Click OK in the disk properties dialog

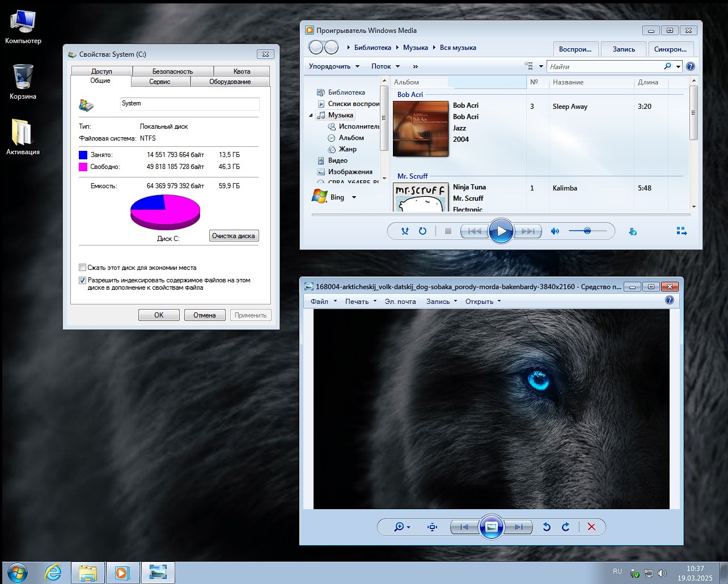pyautogui.click(x=159, y=315)
